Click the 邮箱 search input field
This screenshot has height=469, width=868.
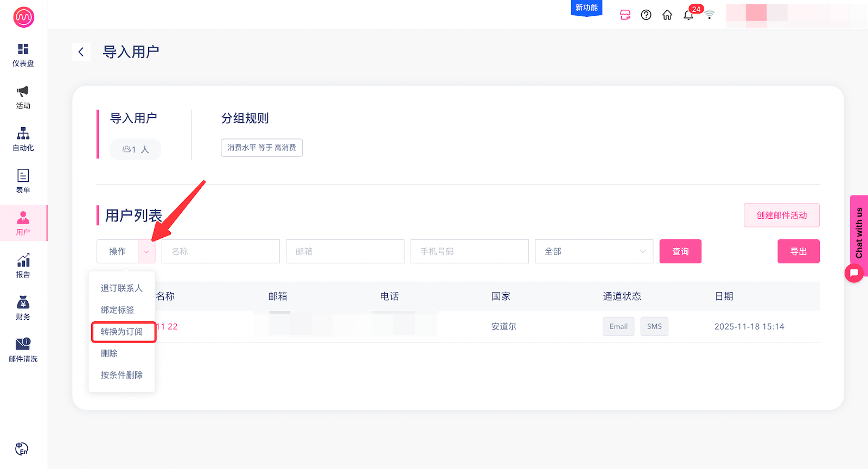(x=345, y=251)
